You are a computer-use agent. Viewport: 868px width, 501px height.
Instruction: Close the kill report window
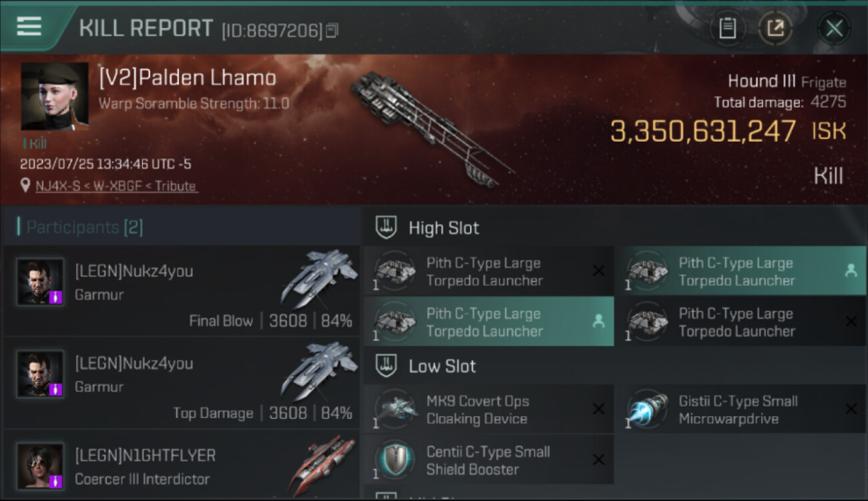(x=834, y=28)
